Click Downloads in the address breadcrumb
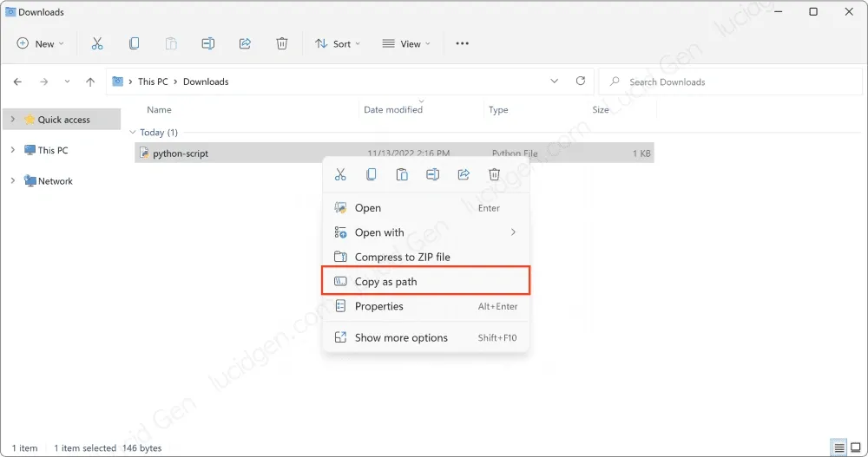868x457 pixels. tap(206, 82)
